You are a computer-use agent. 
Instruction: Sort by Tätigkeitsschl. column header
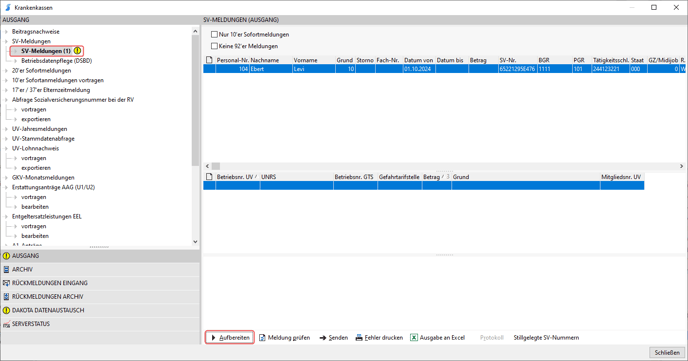(611, 60)
